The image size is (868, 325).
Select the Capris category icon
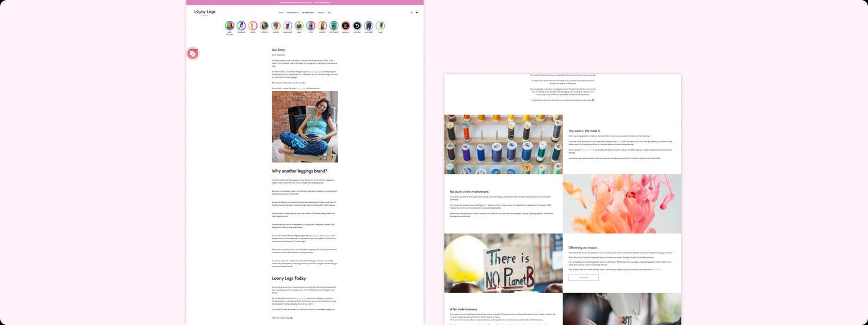tap(252, 26)
